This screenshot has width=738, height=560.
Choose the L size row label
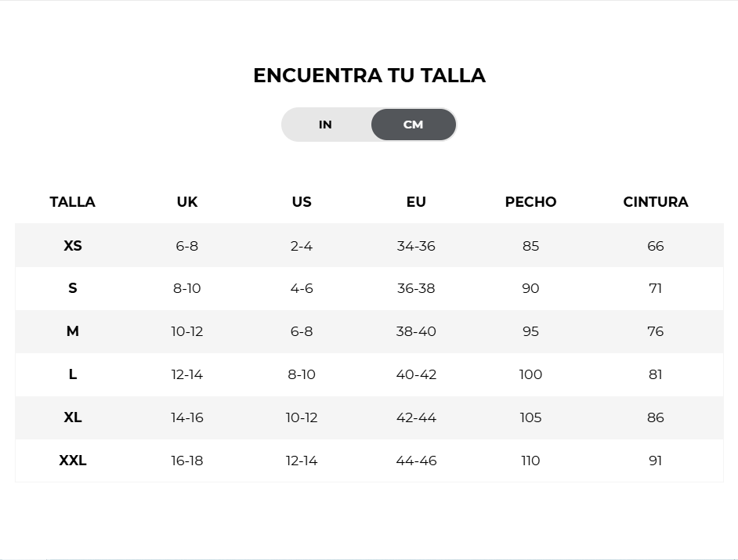coord(73,374)
